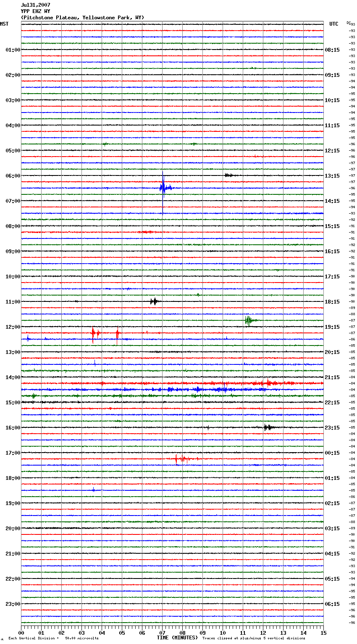Click the Pitchstone Plateau, Yellowstone Park location title
This screenshot has width=357, height=644.
coord(82,18)
